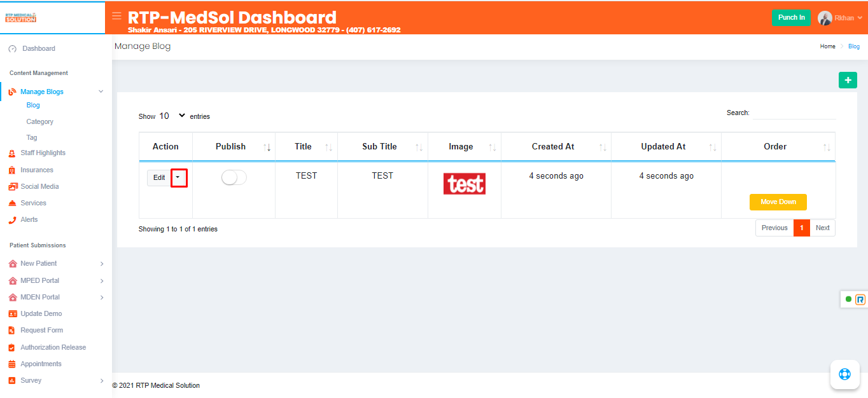Click the Appointments calendar icon
This screenshot has height=398, width=868.
coord(12,364)
